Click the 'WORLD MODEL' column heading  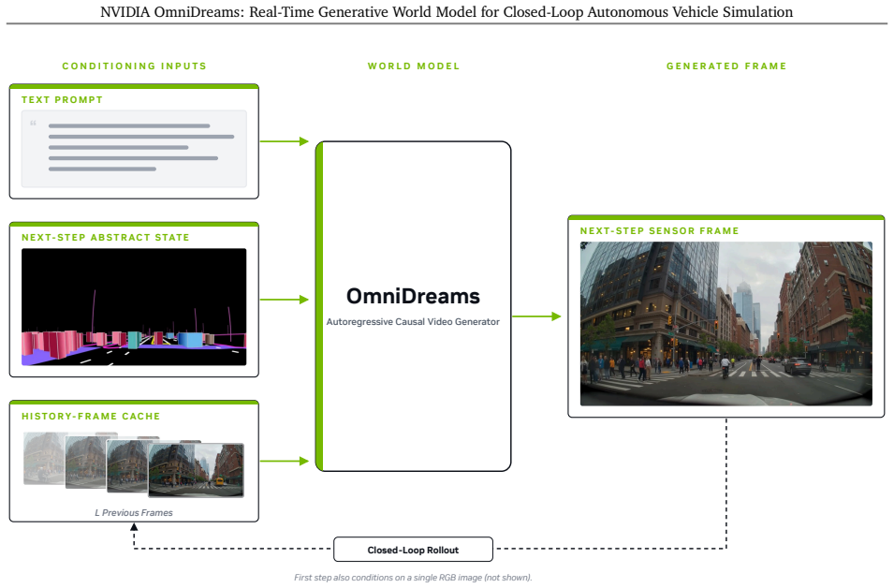pyautogui.click(x=414, y=66)
